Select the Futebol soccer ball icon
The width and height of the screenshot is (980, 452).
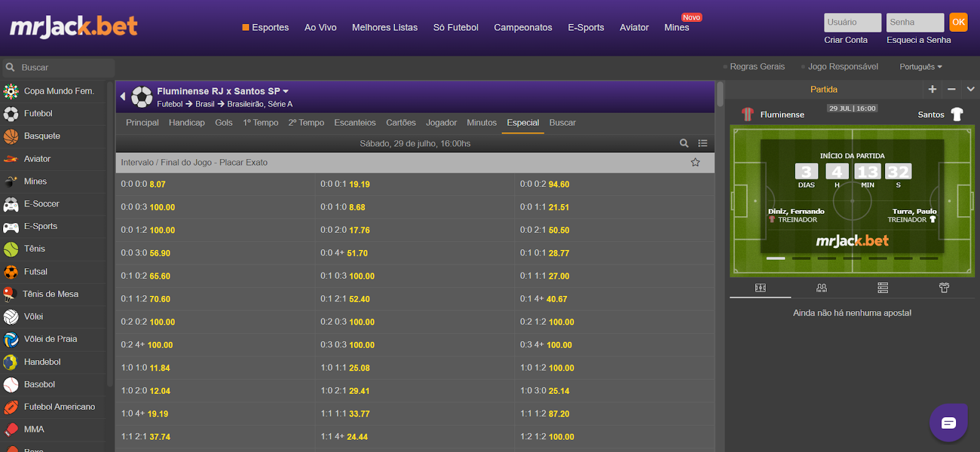click(11, 114)
